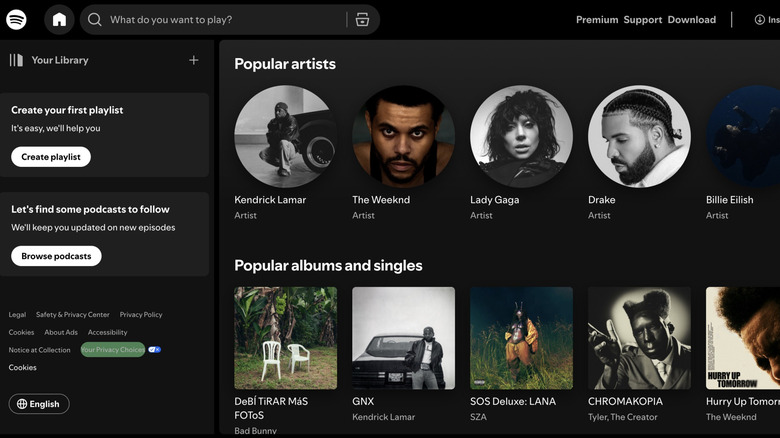The width and height of the screenshot is (780, 438).
Task: Click the Bad Bunny artist name
Action: [x=255, y=431]
